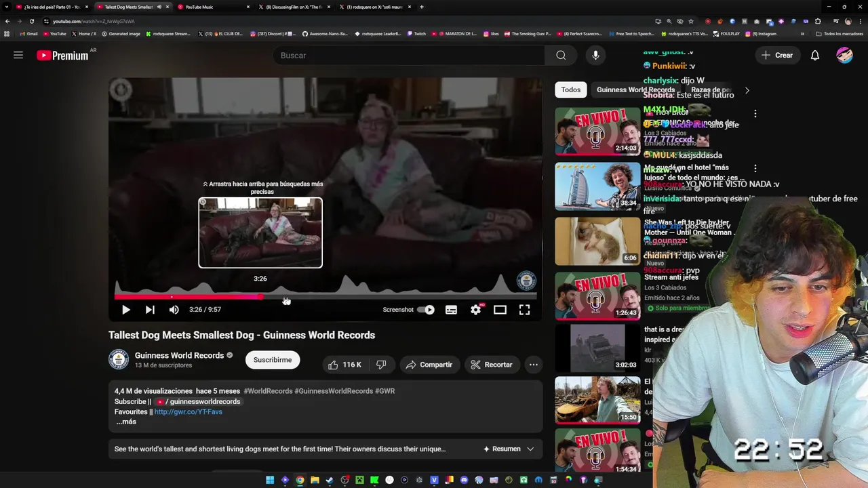Switch to the DiscussingFilm on X tab
This screenshot has width=868, height=488.
[294, 7]
